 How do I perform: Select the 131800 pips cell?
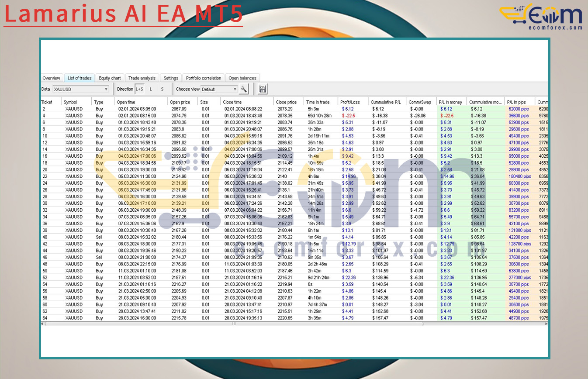[520, 230]
